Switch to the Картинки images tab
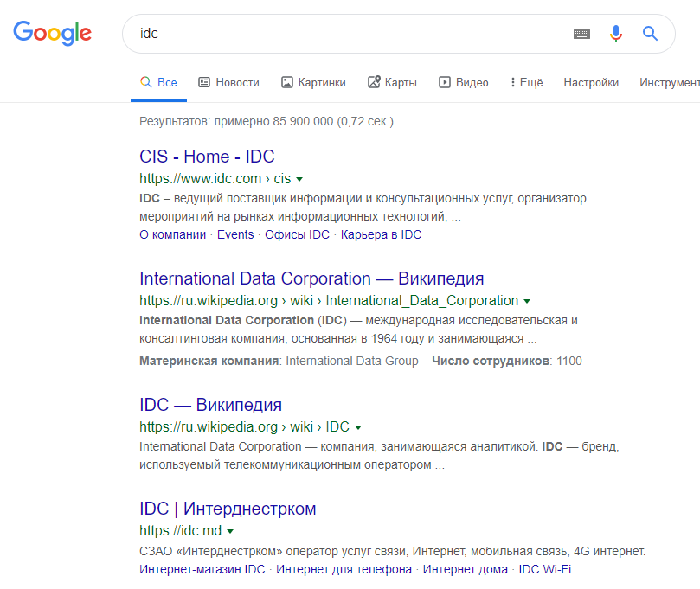Image resolution: width=700 pixels, height=589 pixels. tap(313, 82)
